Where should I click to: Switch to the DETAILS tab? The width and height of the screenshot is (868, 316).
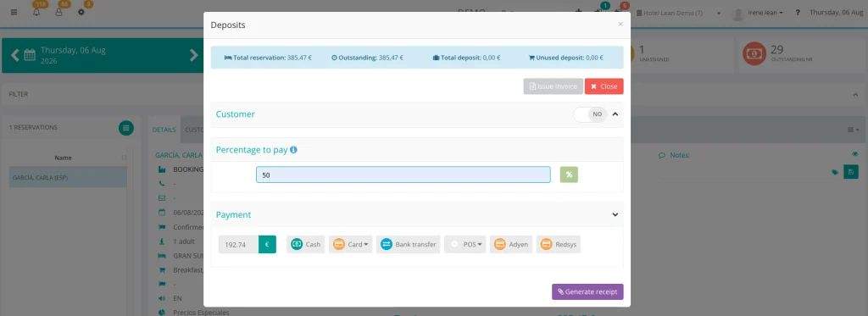[x=164, y=130]
